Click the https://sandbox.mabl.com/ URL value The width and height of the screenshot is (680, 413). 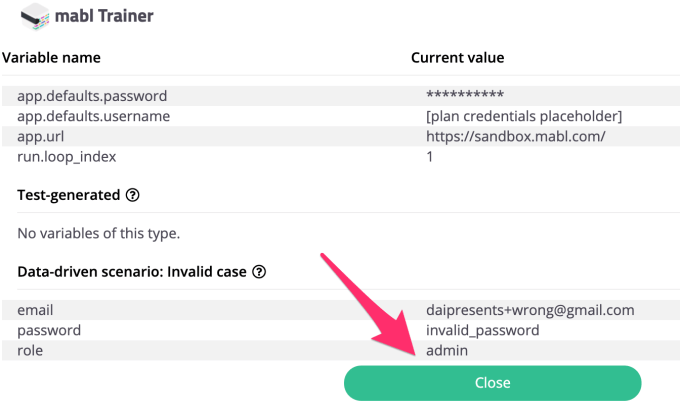coord(516,136)
